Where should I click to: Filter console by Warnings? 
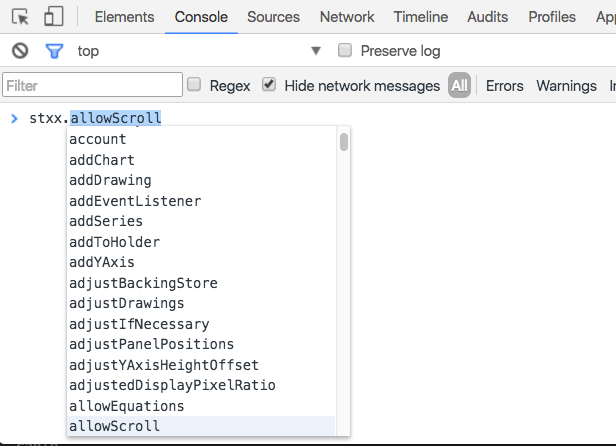coord(566,86)
